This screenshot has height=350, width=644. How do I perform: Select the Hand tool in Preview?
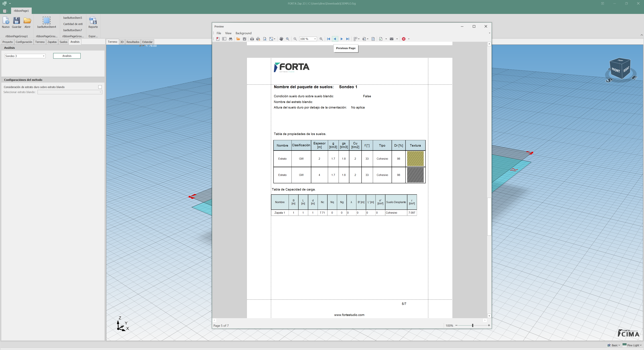click(x=281, y=39)
